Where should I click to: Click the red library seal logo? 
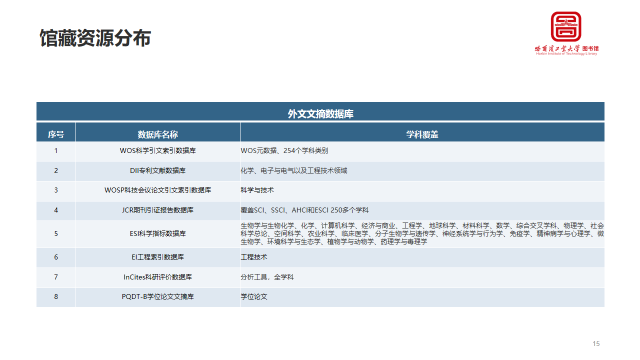(x=566, y=26)
